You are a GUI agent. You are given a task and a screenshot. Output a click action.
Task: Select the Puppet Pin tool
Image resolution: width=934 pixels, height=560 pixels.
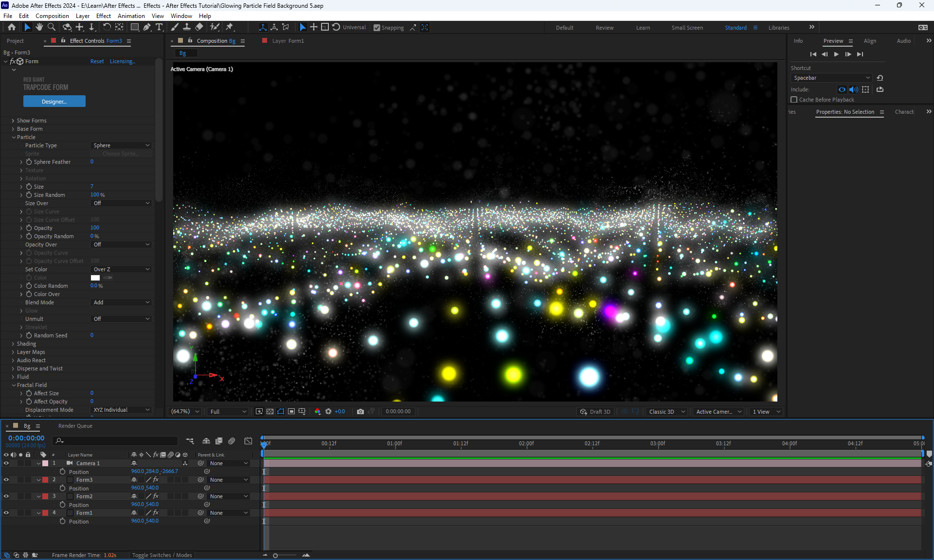pos(230,27)
